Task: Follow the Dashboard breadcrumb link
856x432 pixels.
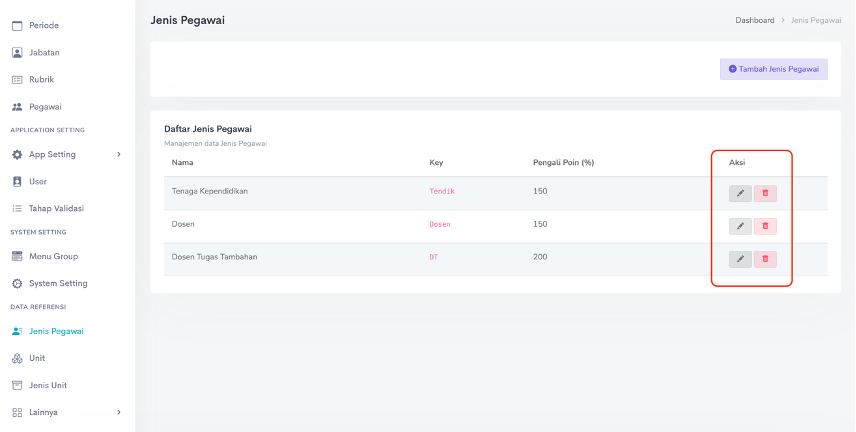Action: click(x=754, y=20)
